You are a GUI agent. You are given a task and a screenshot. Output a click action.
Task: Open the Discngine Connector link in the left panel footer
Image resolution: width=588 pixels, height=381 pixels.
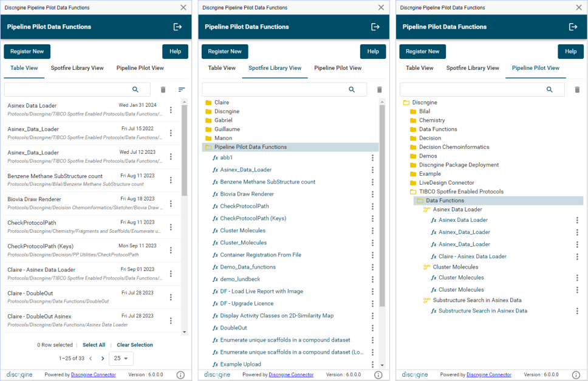coord(94,375)
